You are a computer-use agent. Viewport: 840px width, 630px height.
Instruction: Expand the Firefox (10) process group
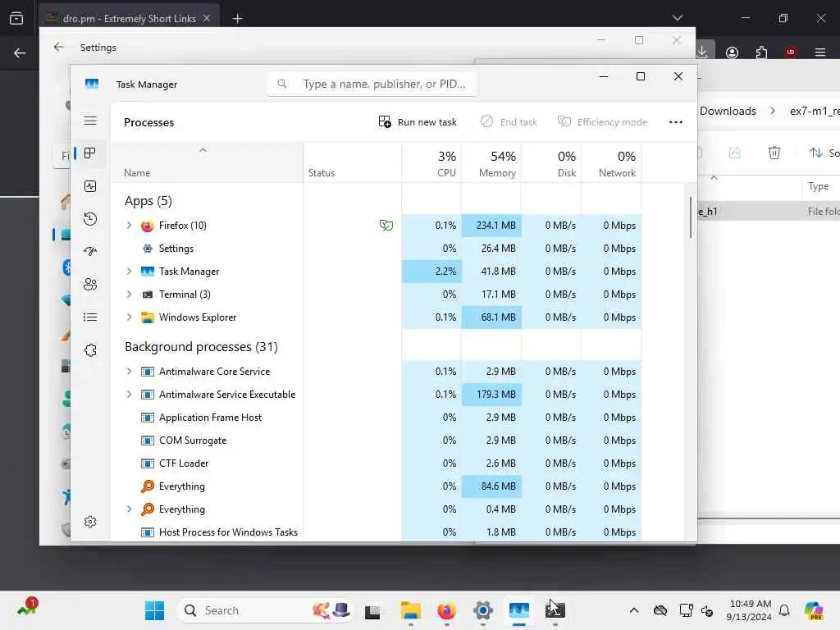click(129, 226)
